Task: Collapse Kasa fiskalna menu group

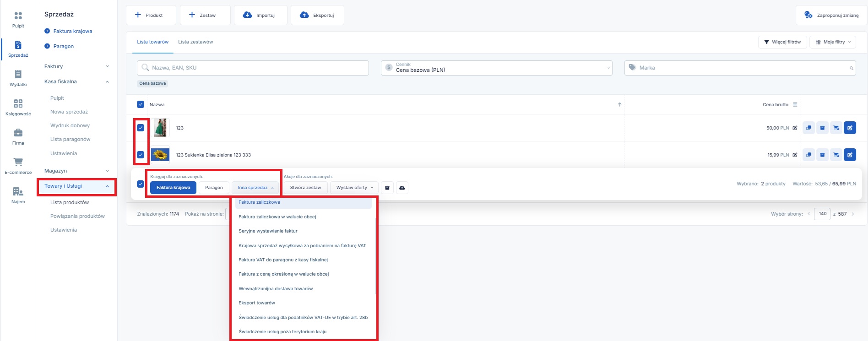Action: click(76, 81)
